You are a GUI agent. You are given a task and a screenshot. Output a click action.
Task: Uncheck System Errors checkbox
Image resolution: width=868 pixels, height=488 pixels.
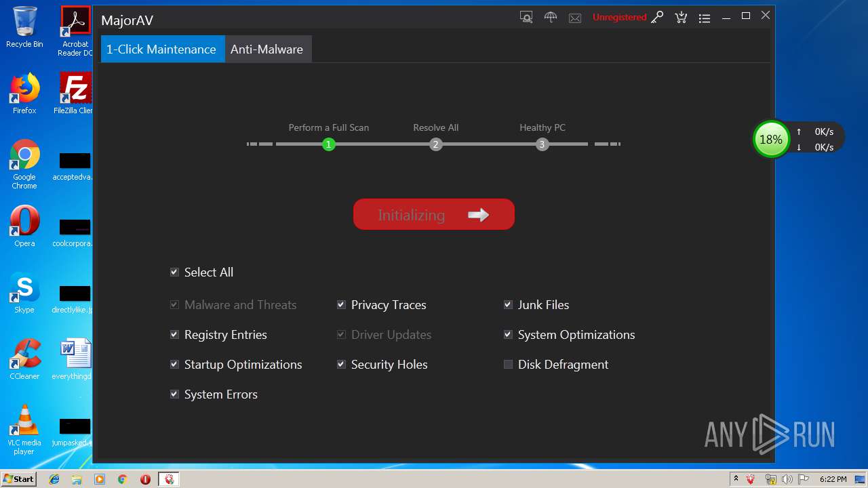[174, 394]
